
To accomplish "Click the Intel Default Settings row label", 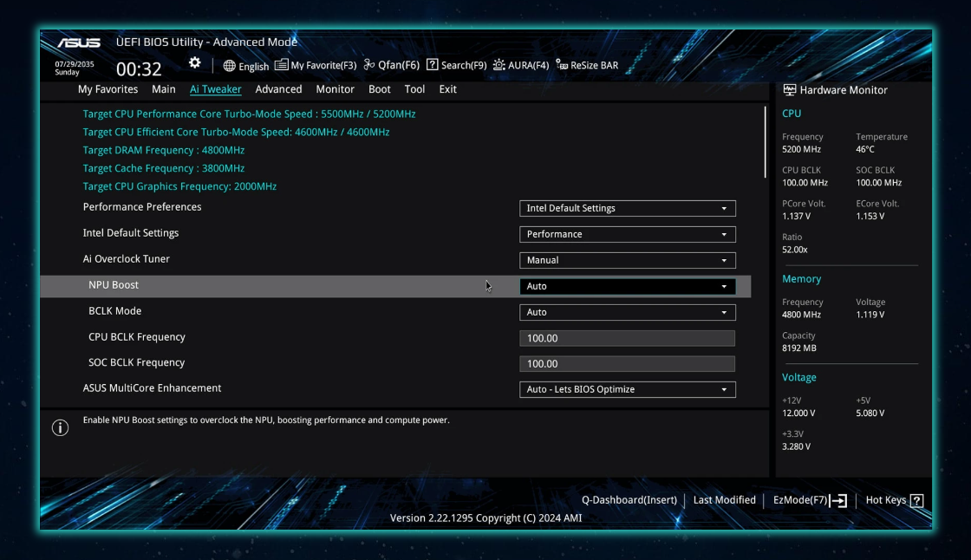I will click(x=131, y=233).
